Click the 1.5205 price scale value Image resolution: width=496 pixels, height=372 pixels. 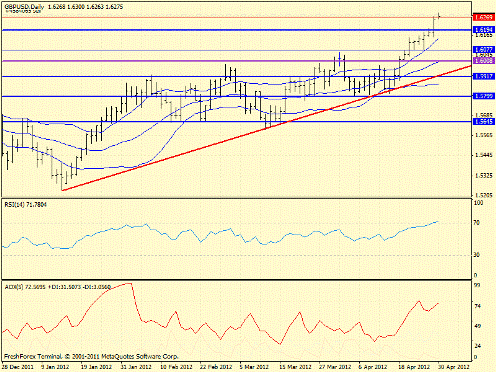tap(483, 195)
